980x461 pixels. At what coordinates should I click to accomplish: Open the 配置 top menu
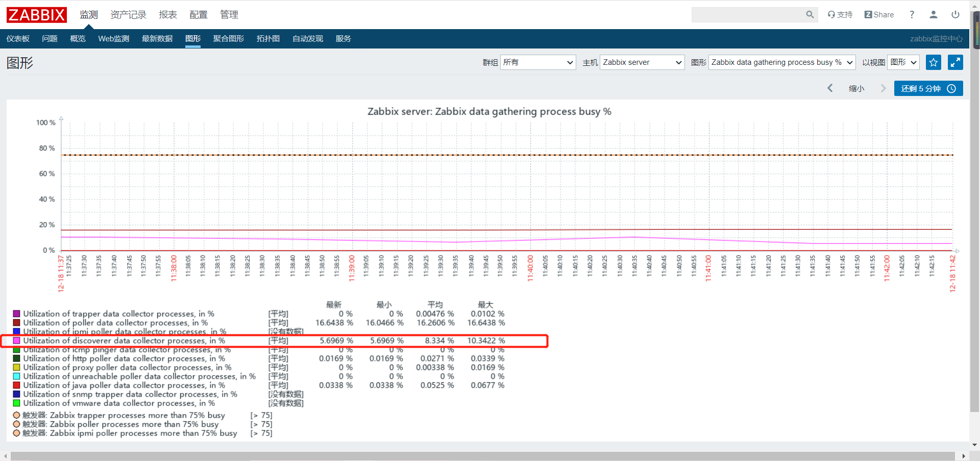click(x=199, y=15)
